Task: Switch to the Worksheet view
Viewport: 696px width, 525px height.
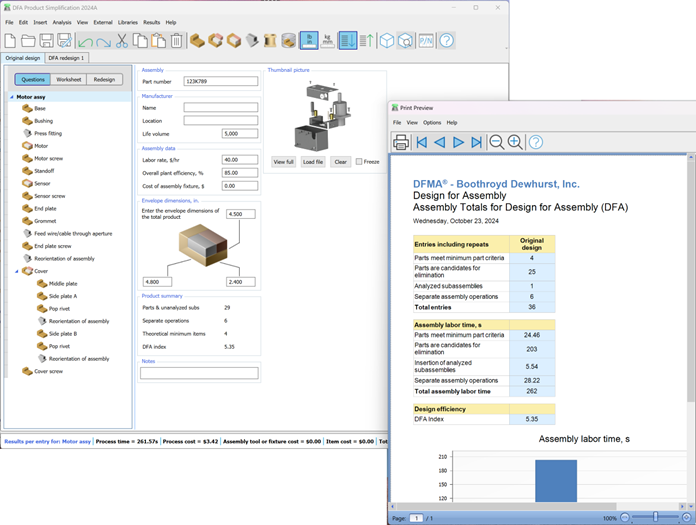Action: point(69,79)
